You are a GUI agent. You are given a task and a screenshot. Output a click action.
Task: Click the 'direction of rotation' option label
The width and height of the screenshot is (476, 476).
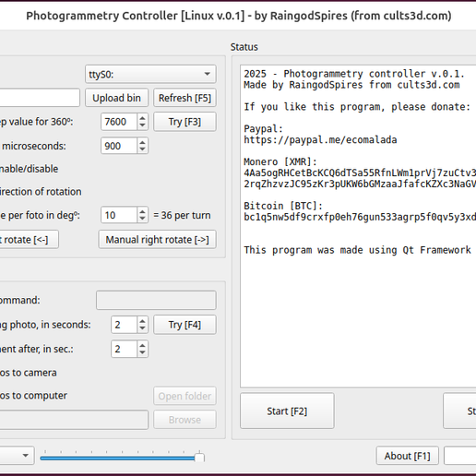[x=41, y=192]
